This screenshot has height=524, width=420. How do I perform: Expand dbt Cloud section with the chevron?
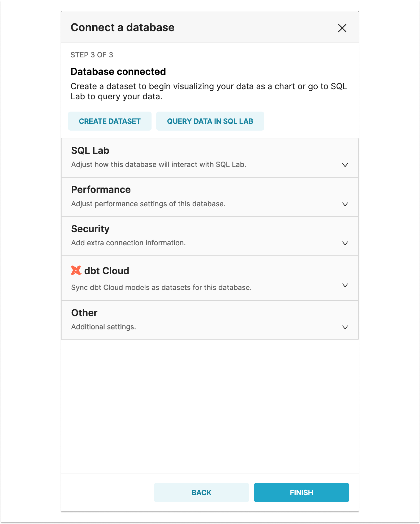point(345,285)
